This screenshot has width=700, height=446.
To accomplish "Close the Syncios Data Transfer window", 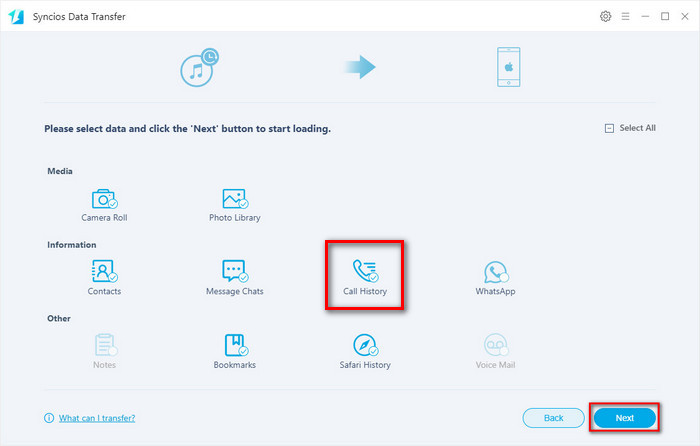I will [685, 17].
